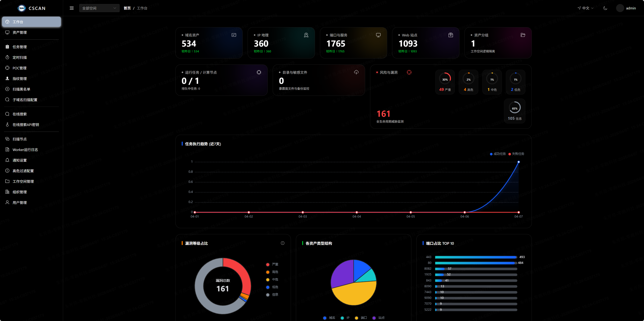Click the 漏洞等级占比 info icon

click(282, 243)
